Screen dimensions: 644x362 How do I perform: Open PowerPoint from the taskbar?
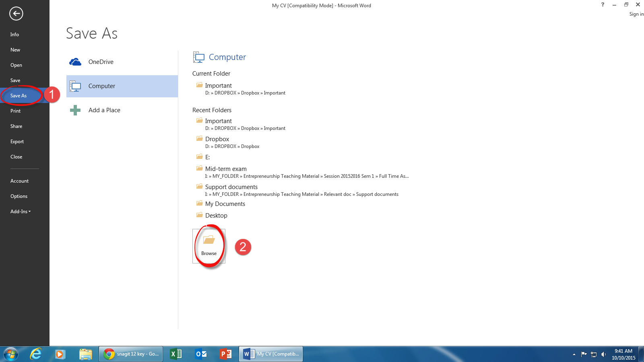click(x=225, y=354)
